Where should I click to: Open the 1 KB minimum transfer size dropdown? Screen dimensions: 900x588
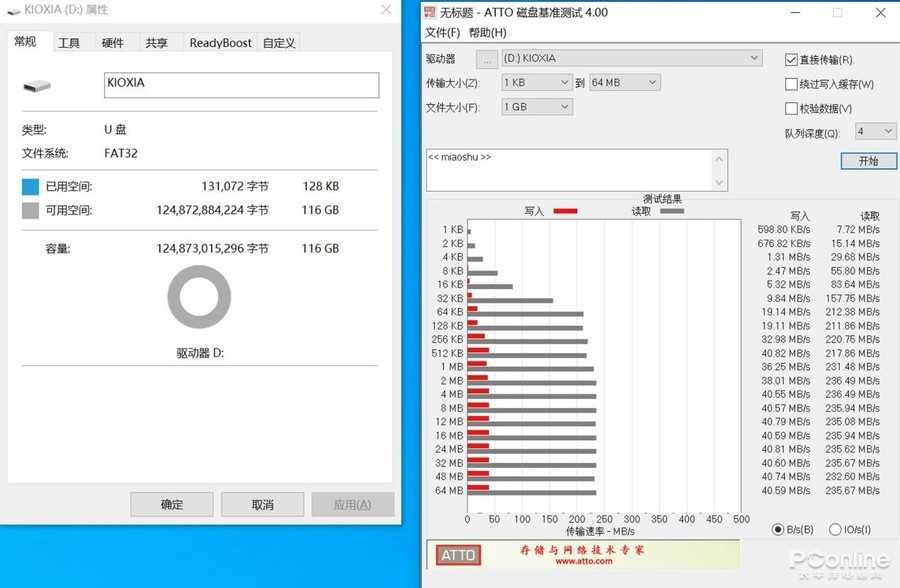(537, 83)
